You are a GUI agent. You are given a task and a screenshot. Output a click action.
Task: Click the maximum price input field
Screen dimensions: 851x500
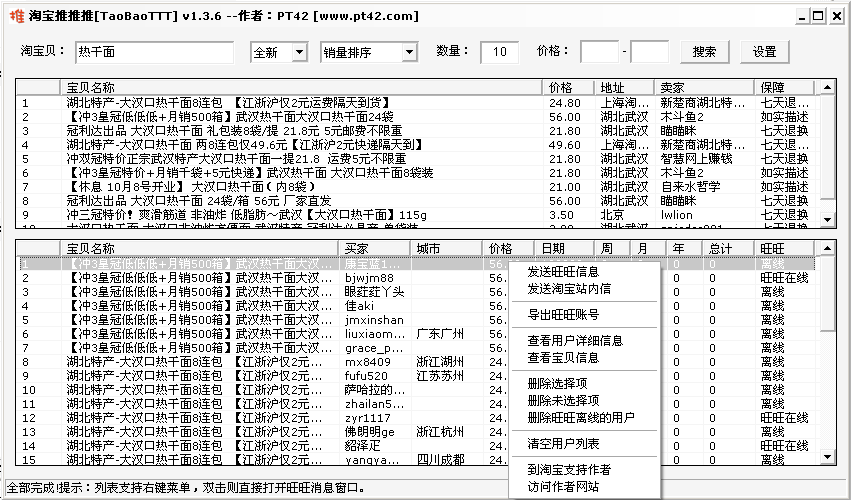[650, 52]
